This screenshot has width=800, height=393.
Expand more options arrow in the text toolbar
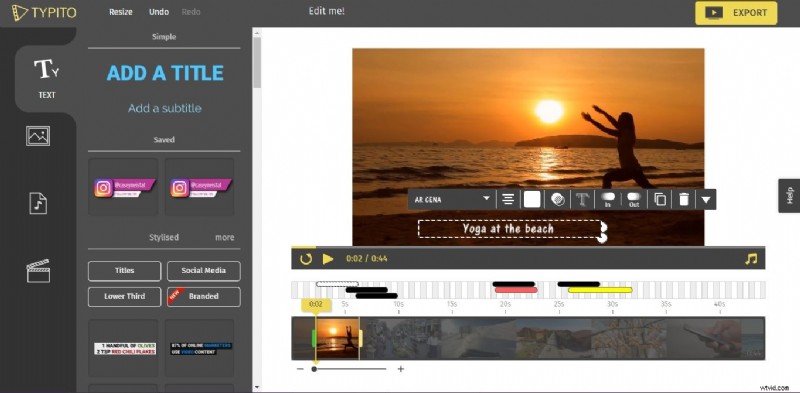click(x=706, y=200)
